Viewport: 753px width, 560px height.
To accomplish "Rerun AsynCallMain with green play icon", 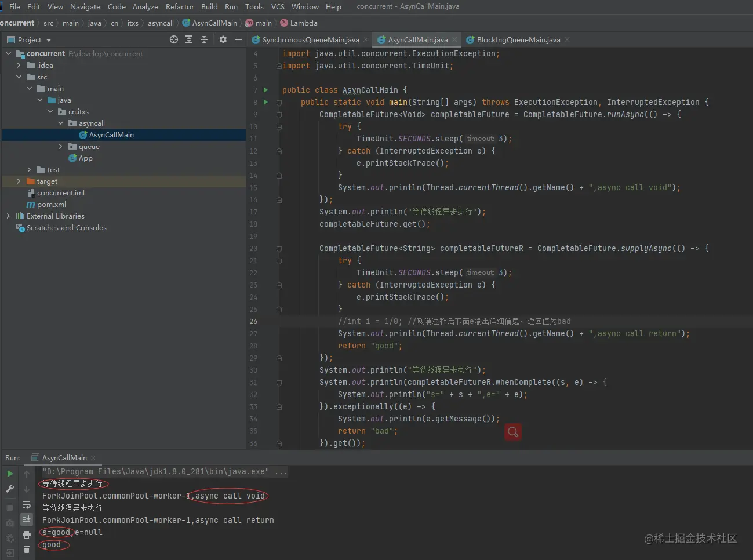I will tap(10, 474).
